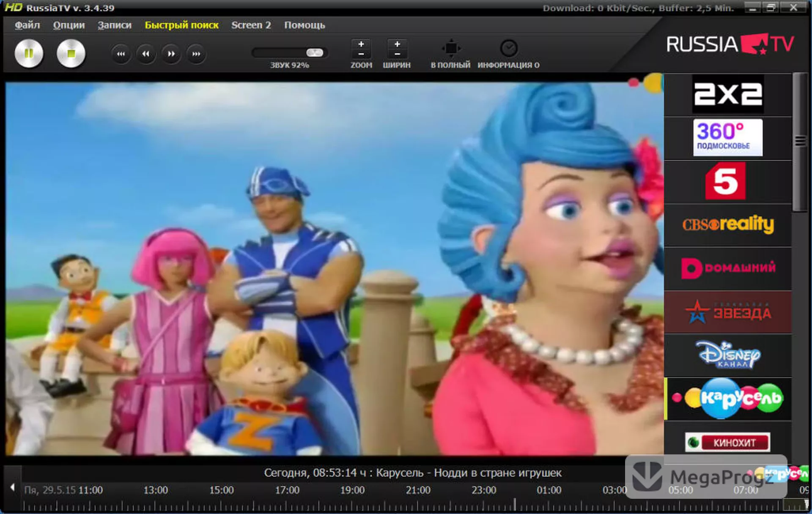The image size is (812, 514).
Task: Pause playback with the pause button
Action: [x=29, y=54]
